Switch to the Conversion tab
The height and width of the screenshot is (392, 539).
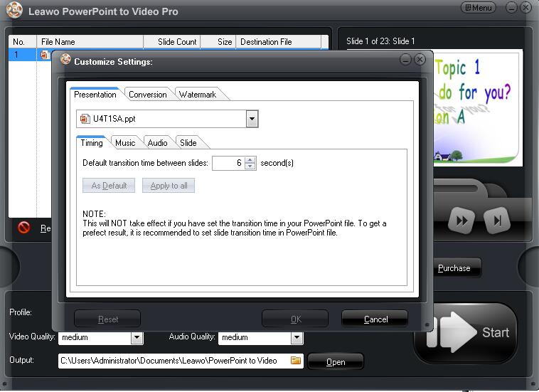147,95
